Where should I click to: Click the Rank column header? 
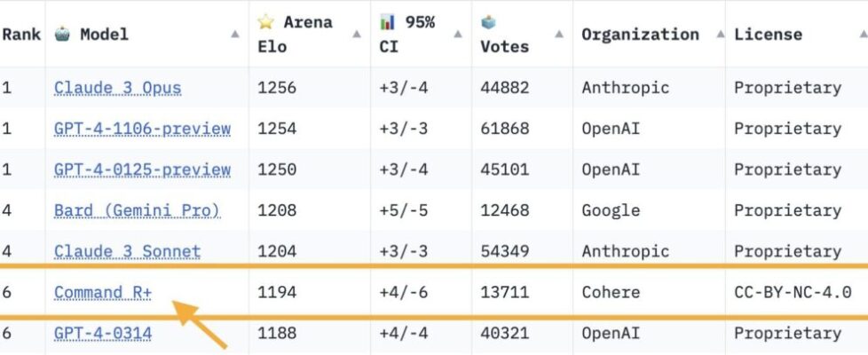click(x=21, y=35)
